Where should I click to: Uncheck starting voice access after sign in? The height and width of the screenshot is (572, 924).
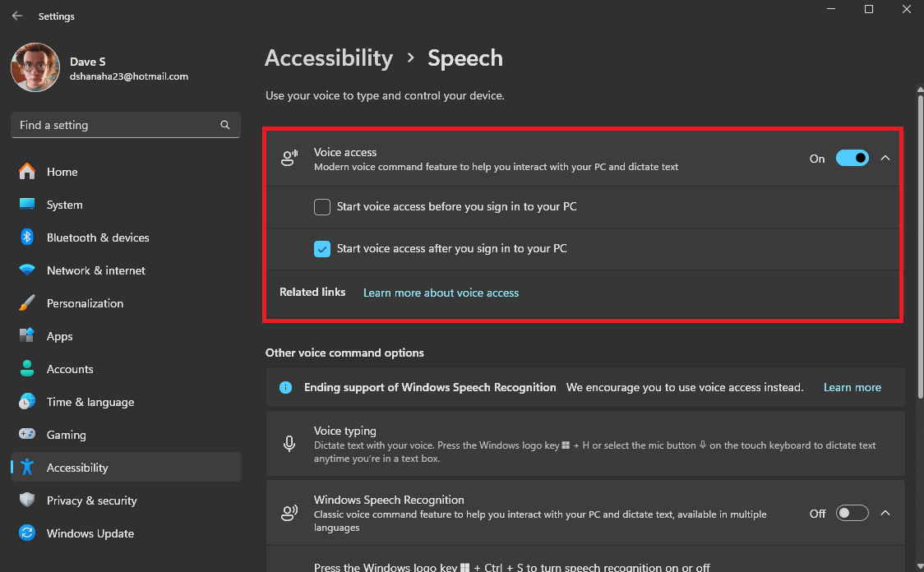tap(322, 248)
